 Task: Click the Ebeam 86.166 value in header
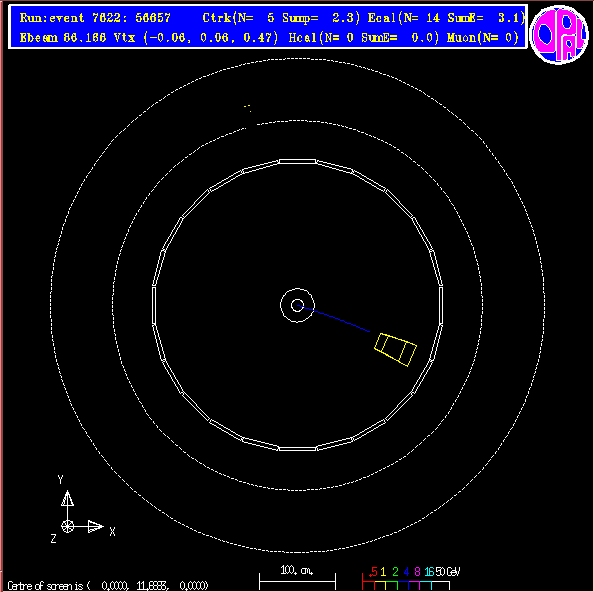(63, 38)
